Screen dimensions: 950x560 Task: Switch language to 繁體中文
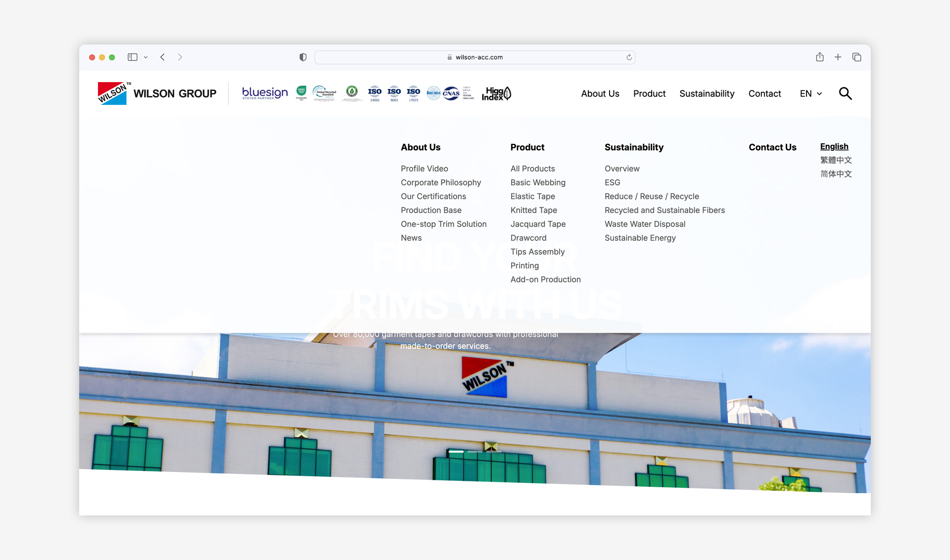(835, 160)
